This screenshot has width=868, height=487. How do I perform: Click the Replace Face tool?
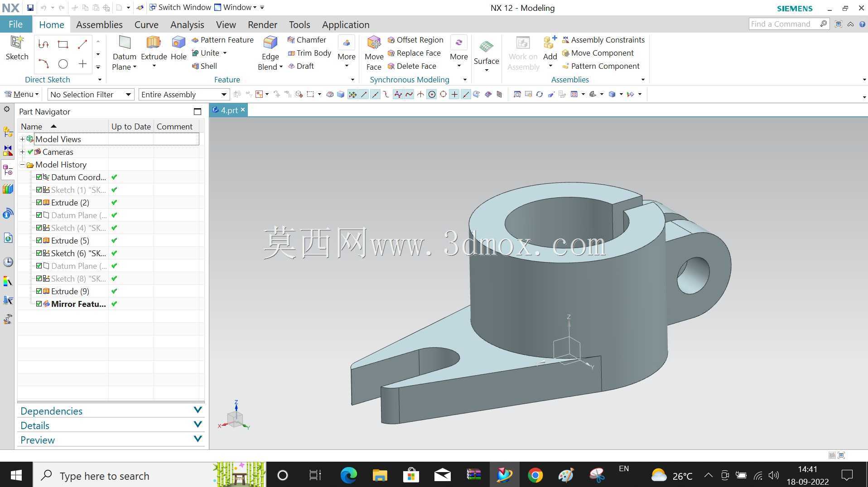pos(414,53)
